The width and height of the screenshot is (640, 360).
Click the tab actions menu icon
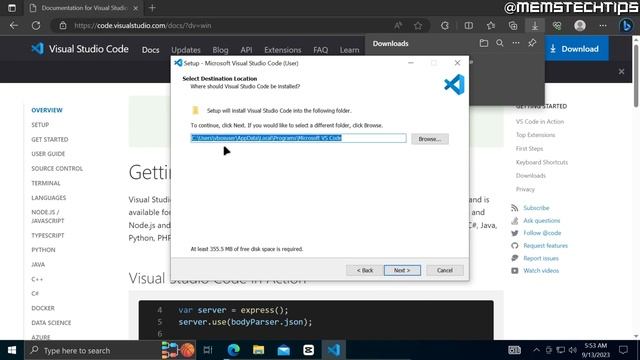point(11,8)
